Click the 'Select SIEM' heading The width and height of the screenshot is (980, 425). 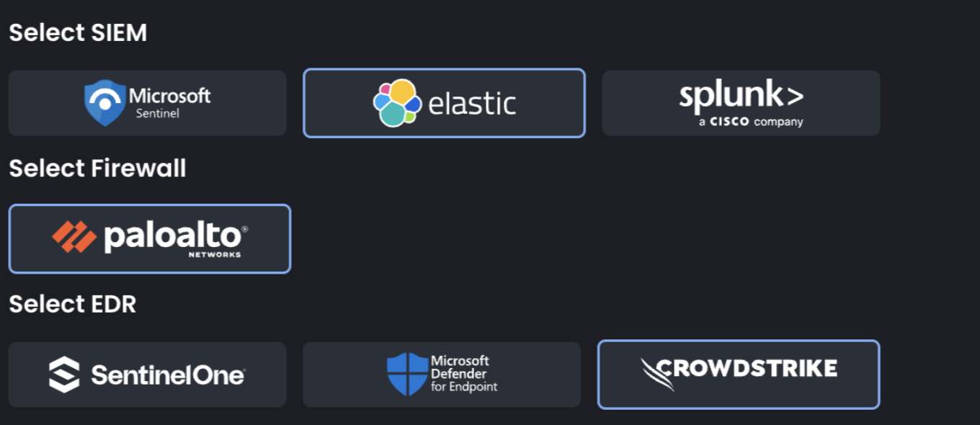(78, 32)
